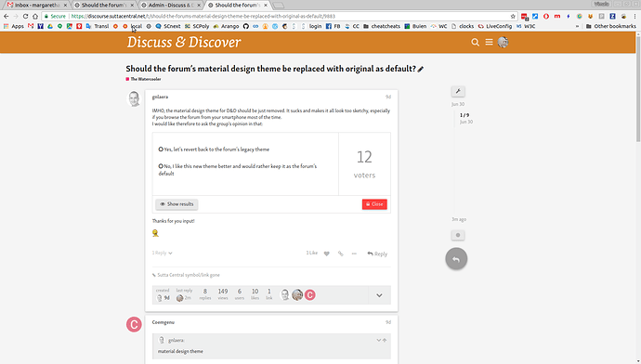Reply to the first post

click(x=377, y=253)
